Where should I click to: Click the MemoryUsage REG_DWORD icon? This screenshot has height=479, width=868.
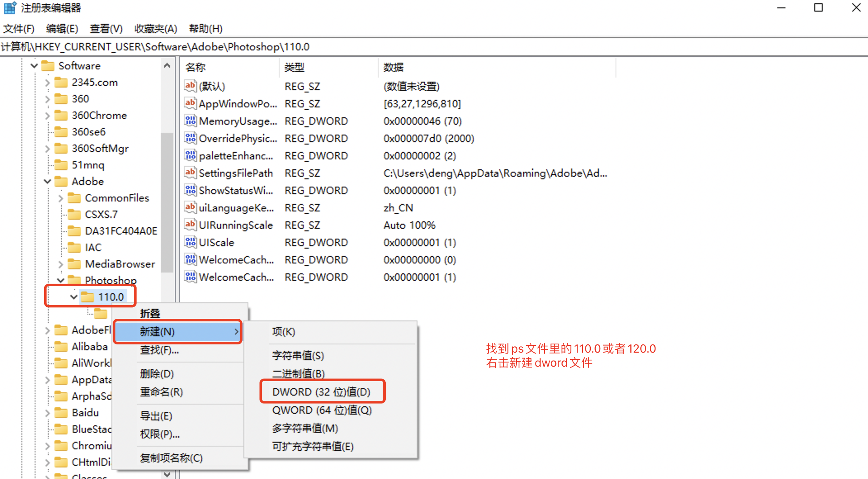pos(190,121)
